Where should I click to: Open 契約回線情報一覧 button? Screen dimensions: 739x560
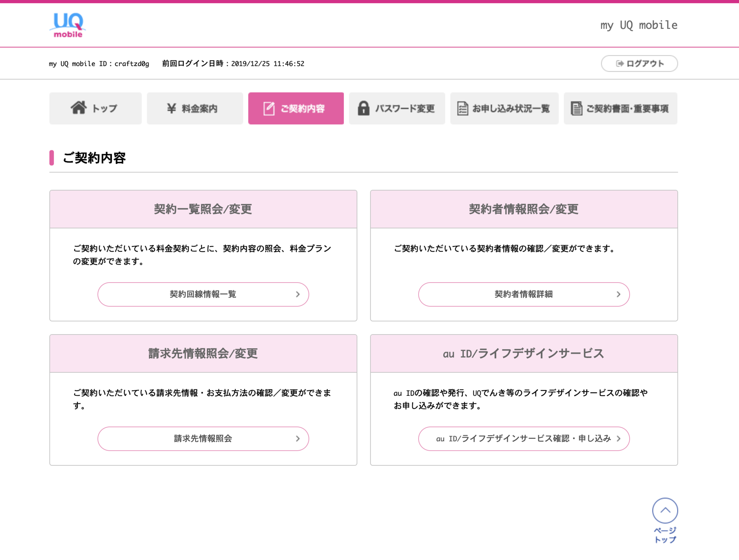click(203, 294)
